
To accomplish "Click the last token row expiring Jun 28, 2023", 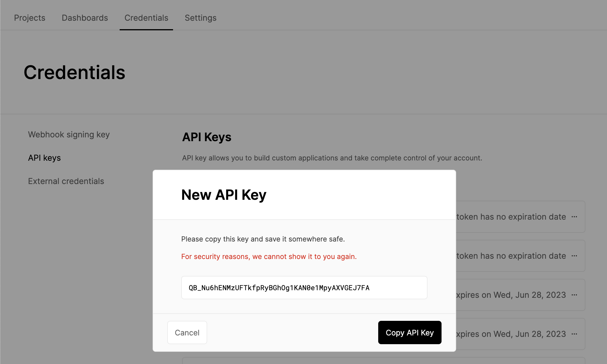I will click(521, 334).
